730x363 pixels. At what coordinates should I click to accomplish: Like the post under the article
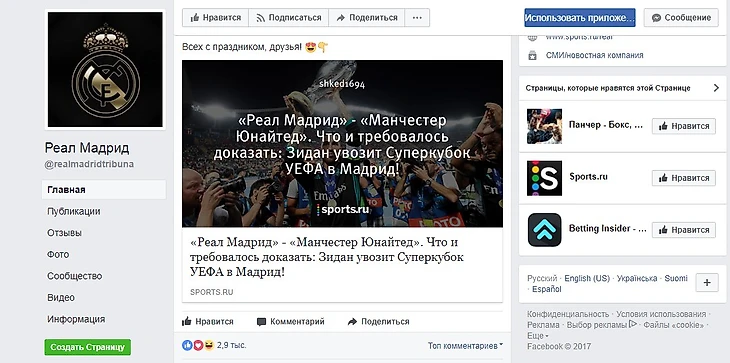208,322
